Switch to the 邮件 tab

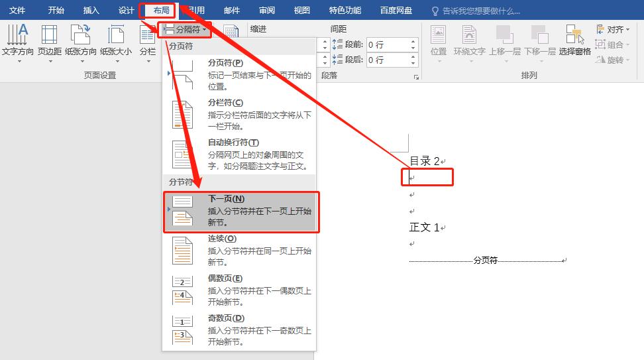232,10
